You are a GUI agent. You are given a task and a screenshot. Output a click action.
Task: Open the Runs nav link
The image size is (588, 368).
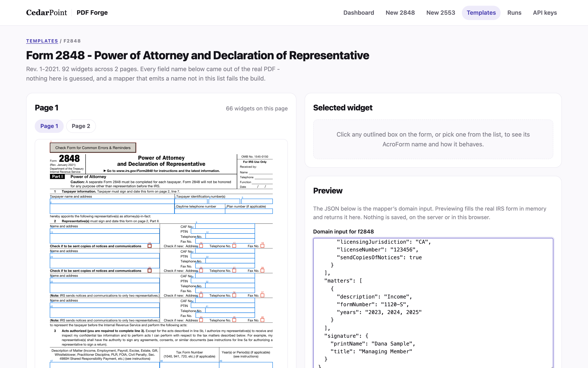514,13
